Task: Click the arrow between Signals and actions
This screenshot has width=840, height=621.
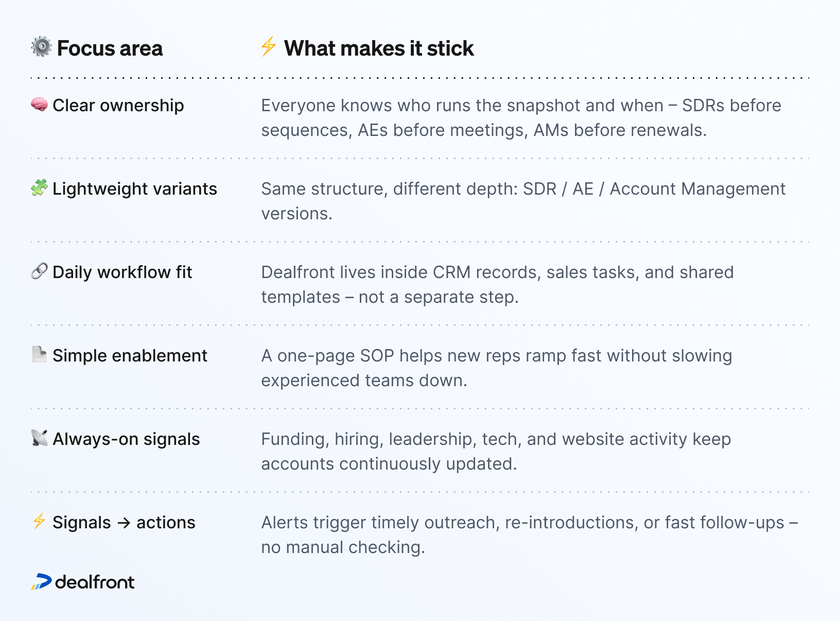Action: [124, 523]
